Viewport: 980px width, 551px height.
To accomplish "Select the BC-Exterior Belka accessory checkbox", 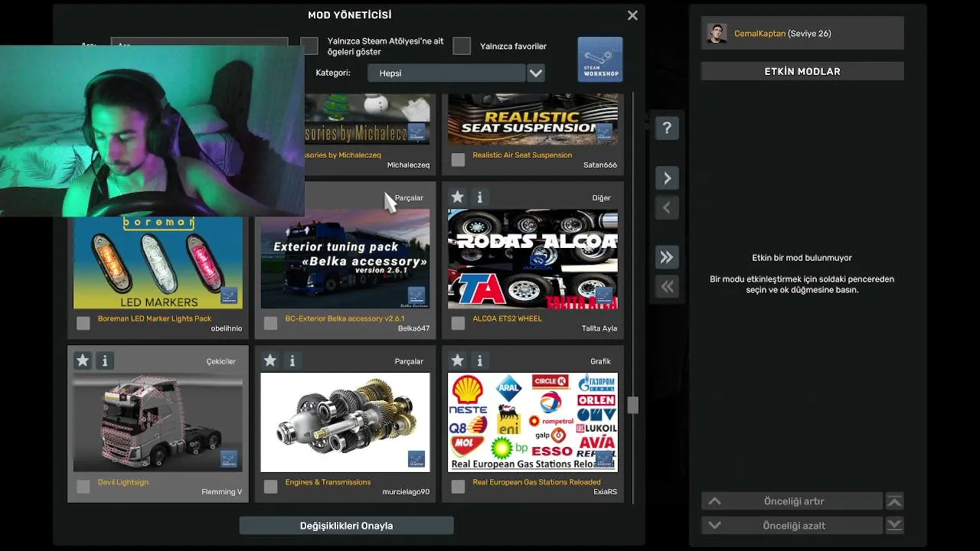I will (x=270, y=323).
